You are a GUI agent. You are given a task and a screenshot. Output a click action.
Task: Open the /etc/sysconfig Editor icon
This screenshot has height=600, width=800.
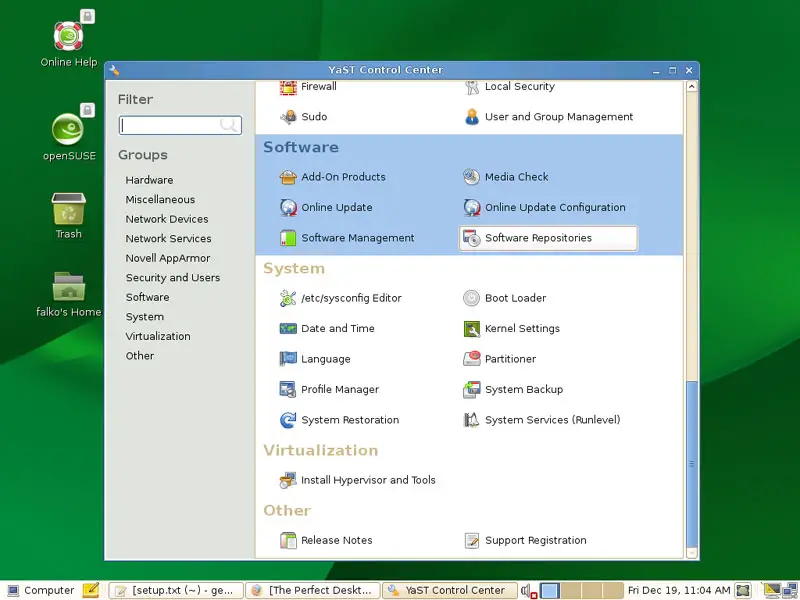click(288, 298)
